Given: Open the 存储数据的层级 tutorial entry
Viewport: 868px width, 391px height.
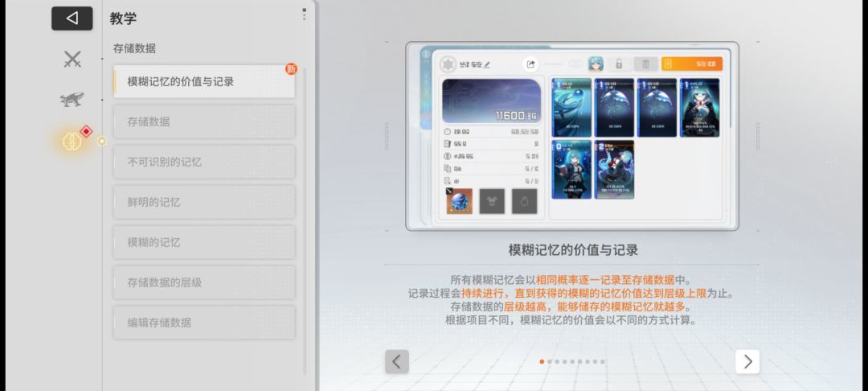Looking at the screenshot, I should (x=204, y=282).
